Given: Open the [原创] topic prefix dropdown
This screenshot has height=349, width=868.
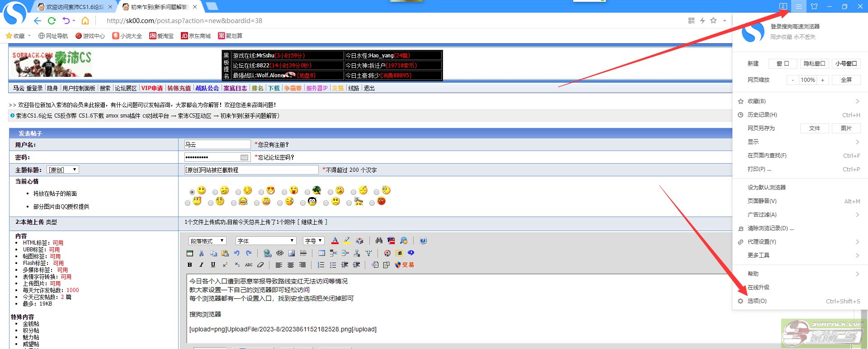Looking at the screenshot, I should (63, 170).
